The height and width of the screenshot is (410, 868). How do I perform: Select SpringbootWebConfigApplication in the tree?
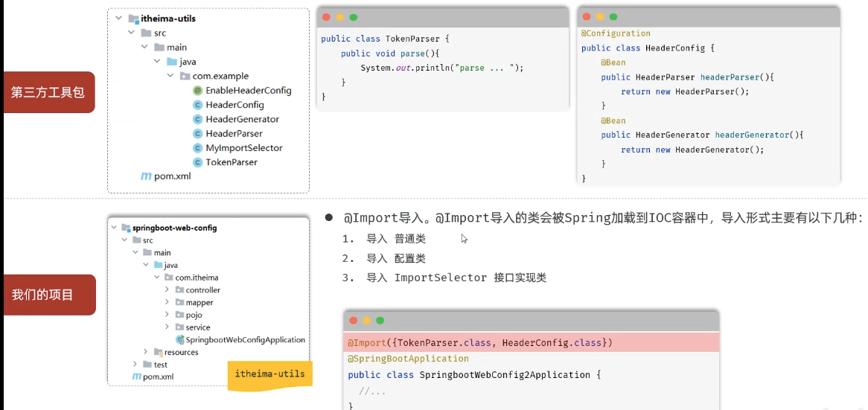[246, 340]
